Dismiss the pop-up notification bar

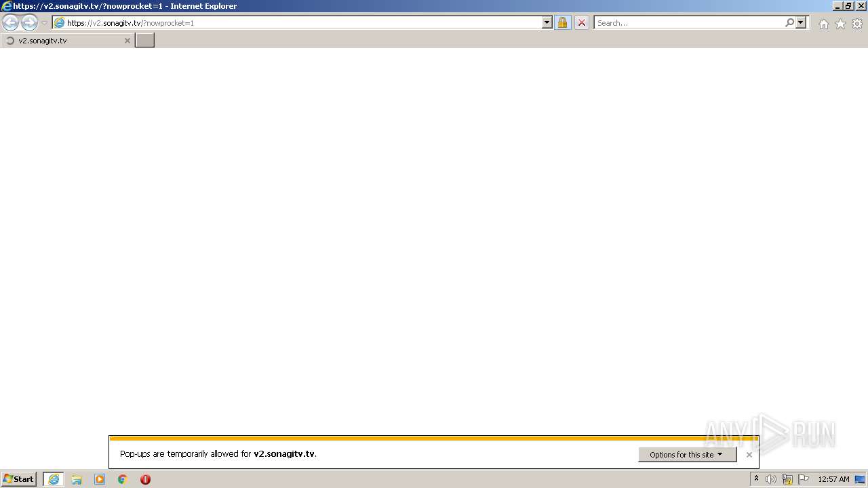[x=749, y=455]
